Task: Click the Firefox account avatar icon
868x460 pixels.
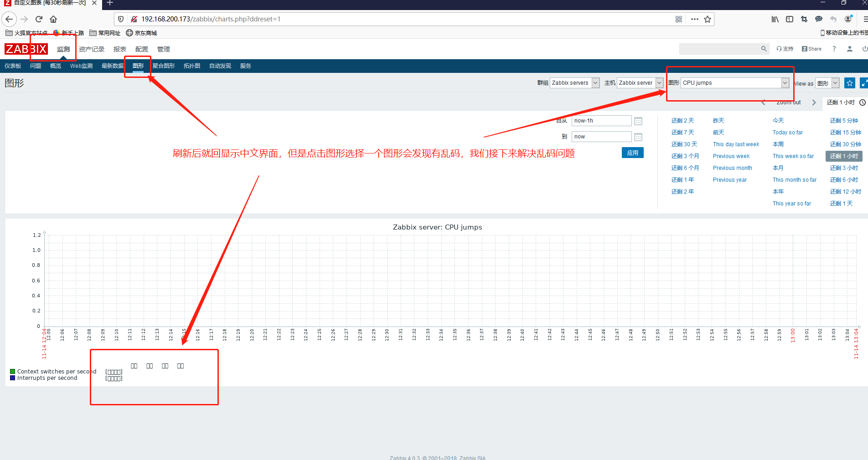Action: [x=848, y=19]
